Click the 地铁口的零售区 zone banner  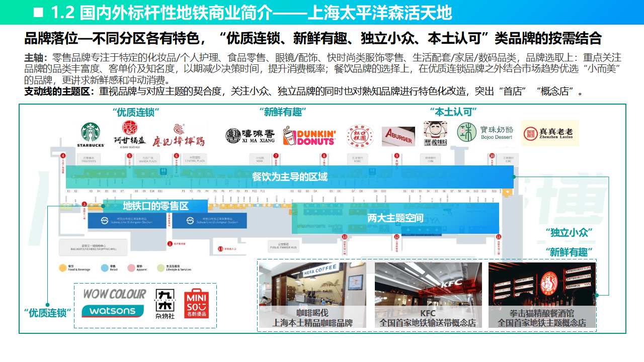point(155,206)
